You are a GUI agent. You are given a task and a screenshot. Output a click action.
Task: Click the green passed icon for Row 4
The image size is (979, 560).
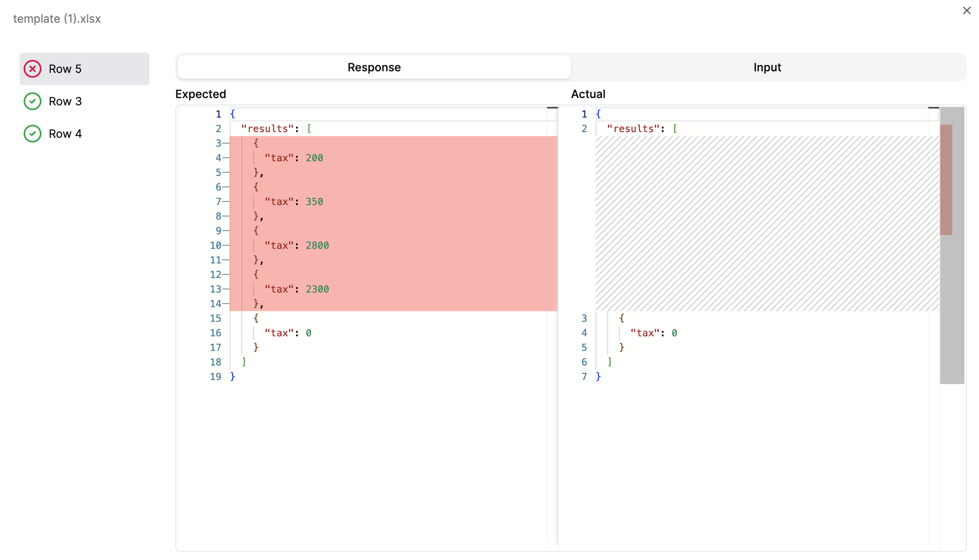32,134
